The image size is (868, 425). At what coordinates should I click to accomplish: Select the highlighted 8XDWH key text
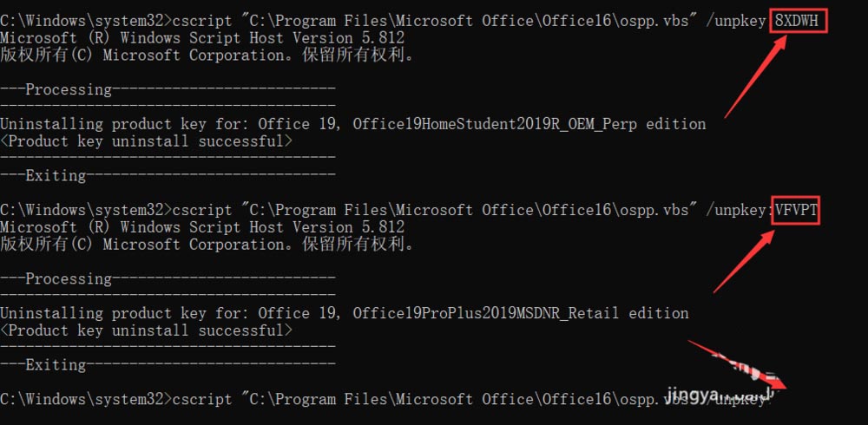[x=799, y=20]
